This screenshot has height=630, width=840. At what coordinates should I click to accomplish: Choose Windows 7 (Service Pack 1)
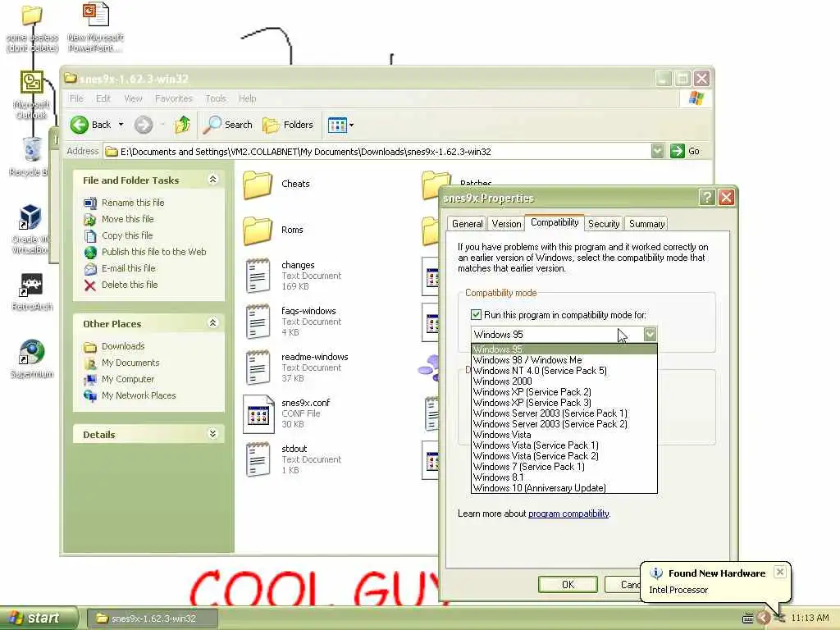564,467
